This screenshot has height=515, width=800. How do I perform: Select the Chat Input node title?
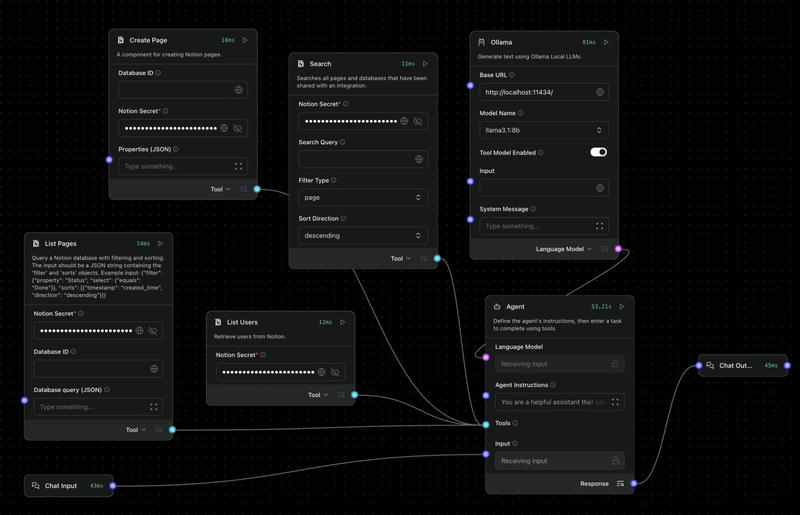(61, 485)
